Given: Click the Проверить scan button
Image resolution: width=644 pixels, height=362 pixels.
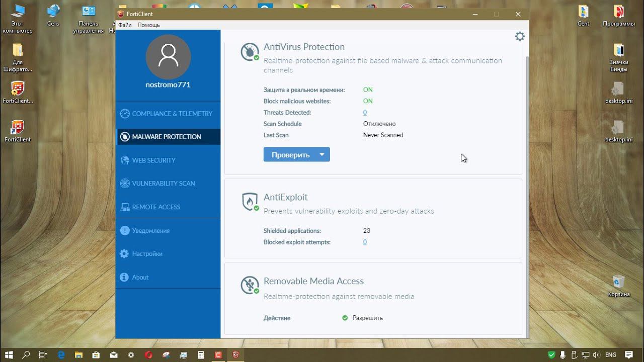Looking at the screenshot, I should tap(290, 155).
